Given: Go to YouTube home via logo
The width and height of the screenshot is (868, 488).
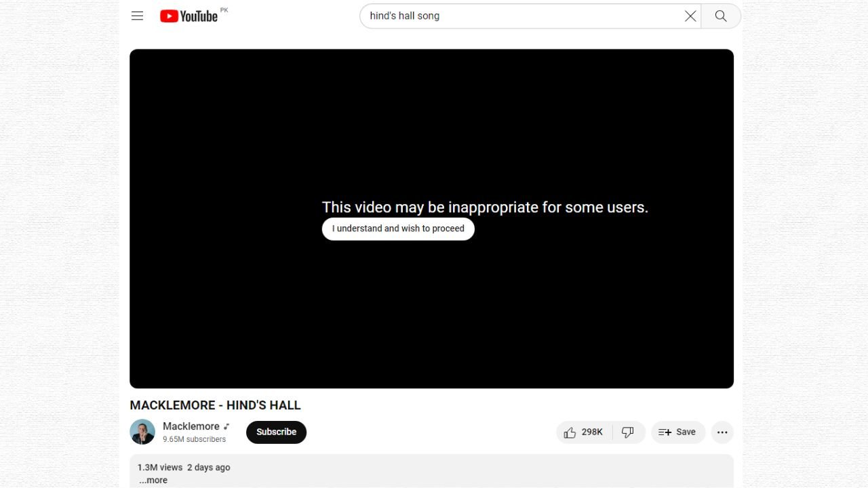Looking at the screenshot, I should 189,16.
